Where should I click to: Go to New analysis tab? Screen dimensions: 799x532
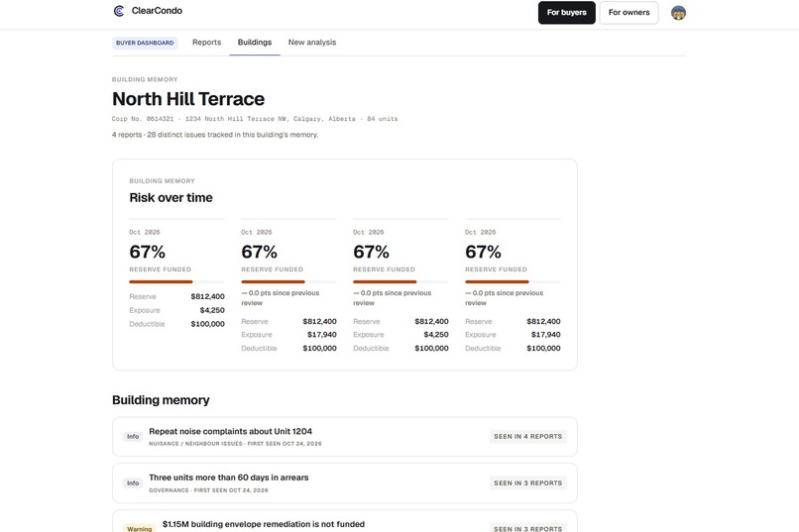click(312, 43)
